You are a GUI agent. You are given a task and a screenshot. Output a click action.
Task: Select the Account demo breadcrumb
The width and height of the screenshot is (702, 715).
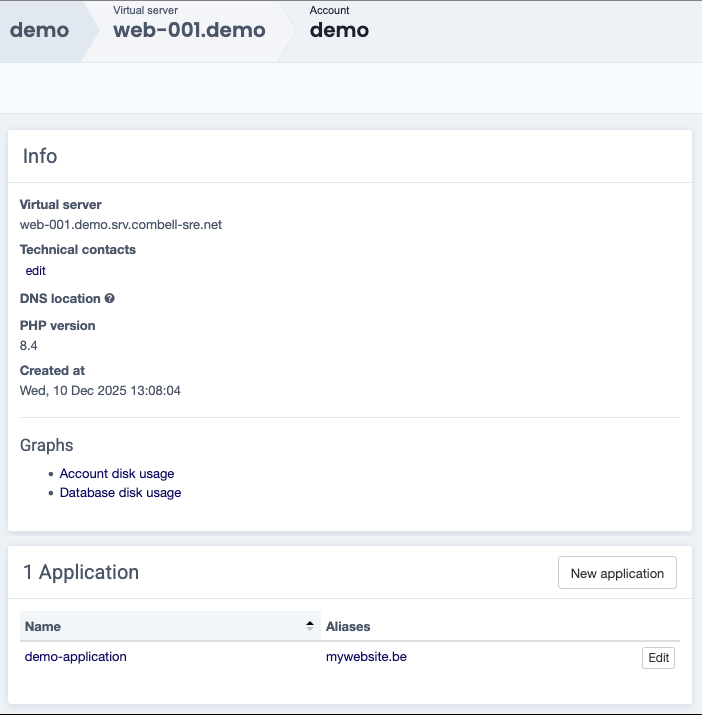pyautogui.click(x=339, y=30)
